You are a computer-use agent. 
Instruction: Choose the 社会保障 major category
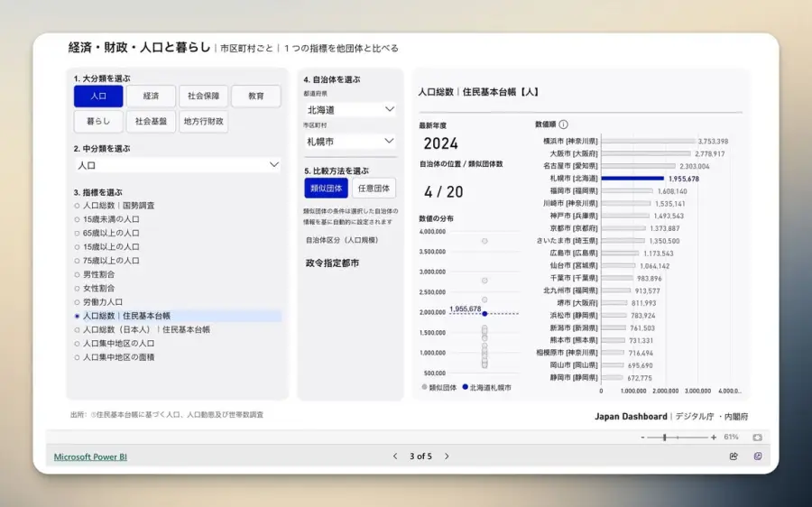[x=204, y=97]
